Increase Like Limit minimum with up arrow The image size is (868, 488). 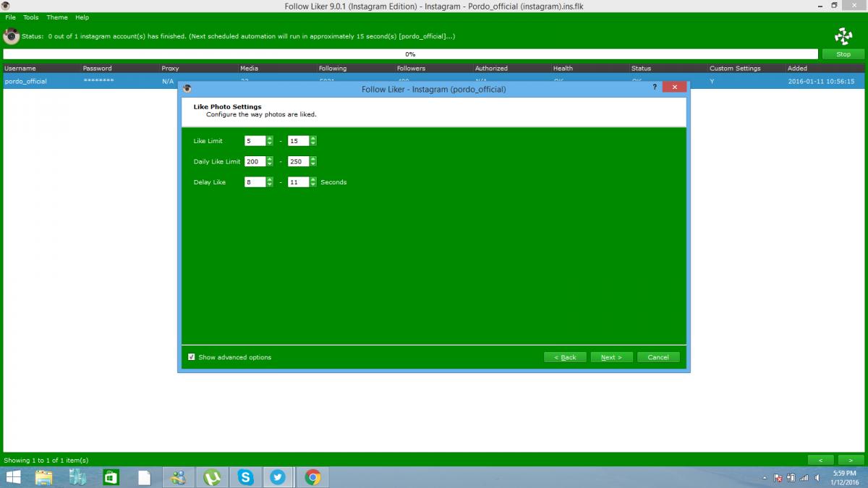click(x=270, y=139)
